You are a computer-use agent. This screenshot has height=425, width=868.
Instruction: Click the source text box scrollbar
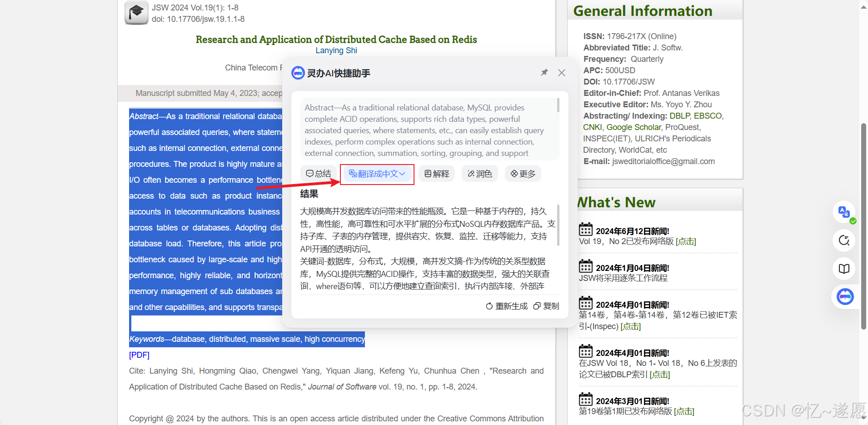coord(558,106)
